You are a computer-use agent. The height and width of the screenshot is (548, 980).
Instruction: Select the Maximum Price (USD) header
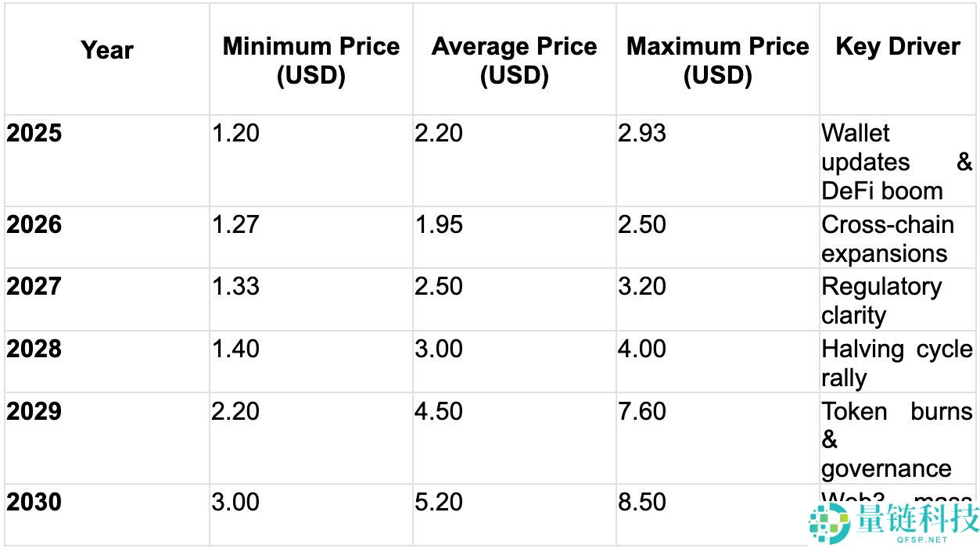717,60
